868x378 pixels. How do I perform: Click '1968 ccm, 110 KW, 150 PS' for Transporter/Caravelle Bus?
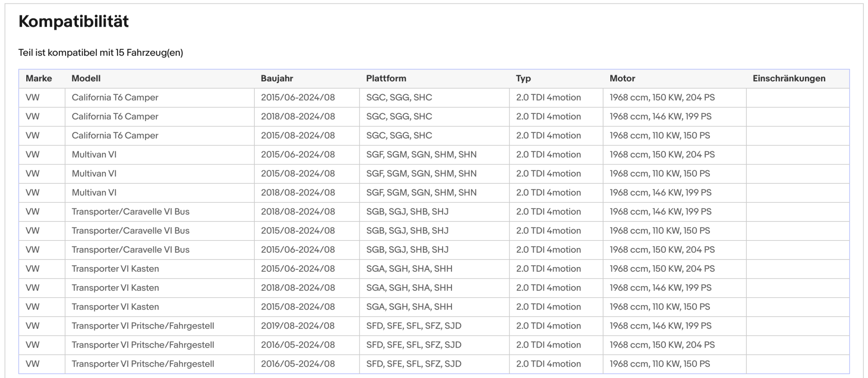(x=659, y=231)
